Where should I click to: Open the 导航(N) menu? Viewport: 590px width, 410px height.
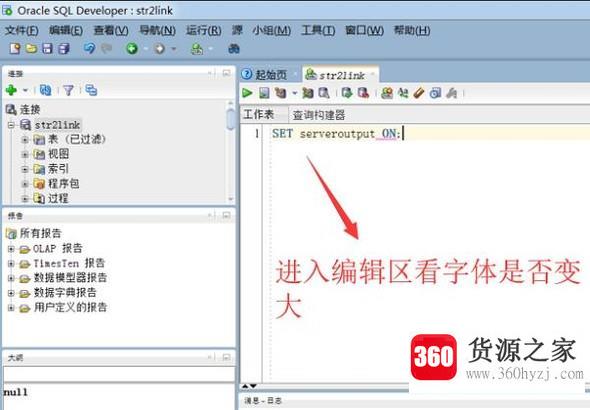[x=157, y=30]
